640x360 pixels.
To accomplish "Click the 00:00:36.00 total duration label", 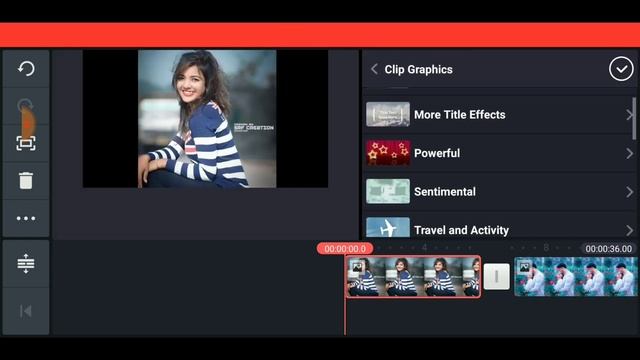I will tap(608, 249).
